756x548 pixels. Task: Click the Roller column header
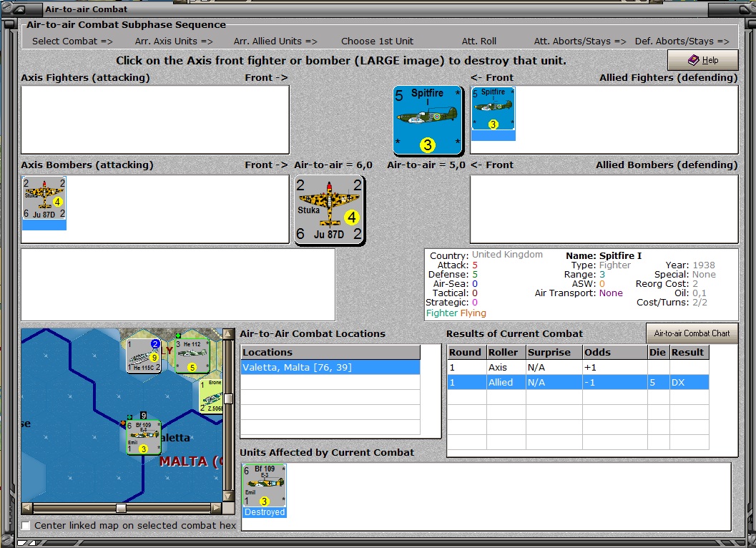(506, 352)
